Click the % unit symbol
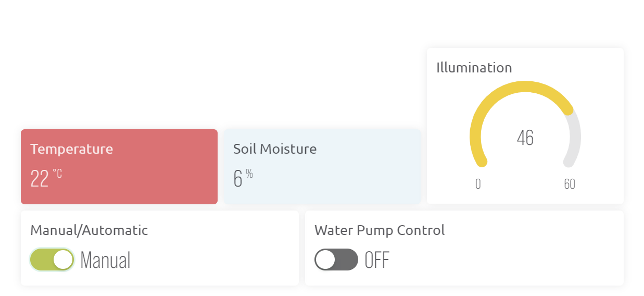The image size is (644, 296). [x=249, y=174]
